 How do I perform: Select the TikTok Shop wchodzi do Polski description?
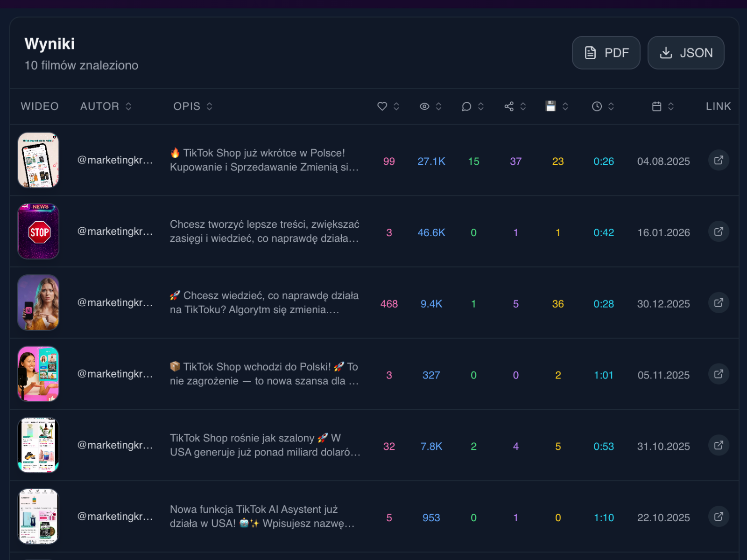click(x=264, y=374)
